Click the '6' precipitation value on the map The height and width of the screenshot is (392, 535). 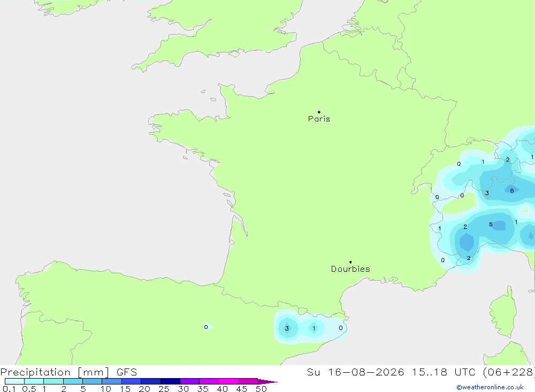[512, 191]
